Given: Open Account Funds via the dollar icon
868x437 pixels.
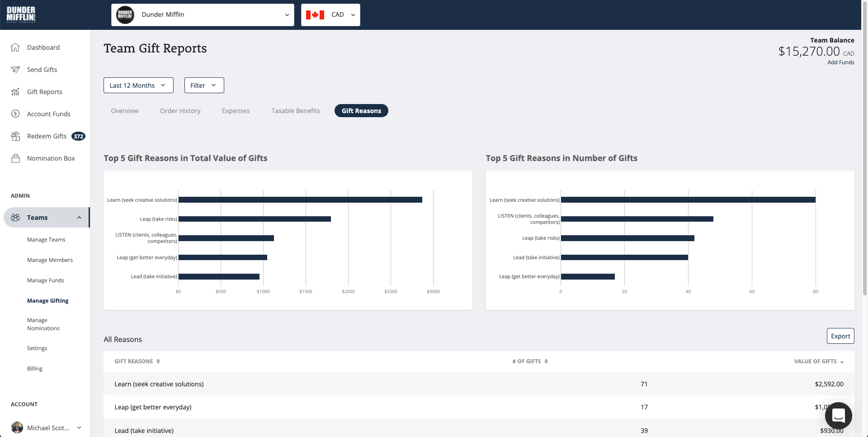Looking at the screenshot, I should tap(15, 114).
